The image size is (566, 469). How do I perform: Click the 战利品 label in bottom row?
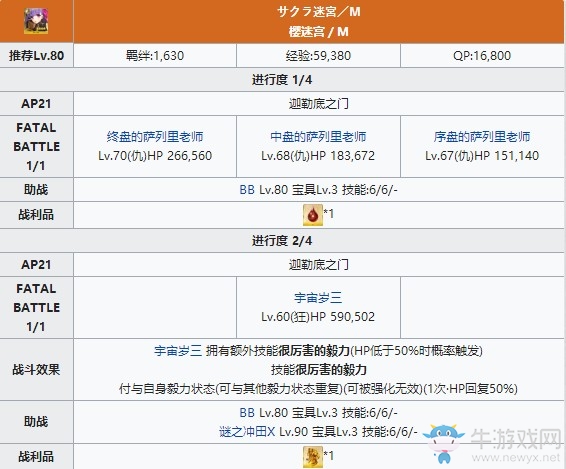coord(36,457)
